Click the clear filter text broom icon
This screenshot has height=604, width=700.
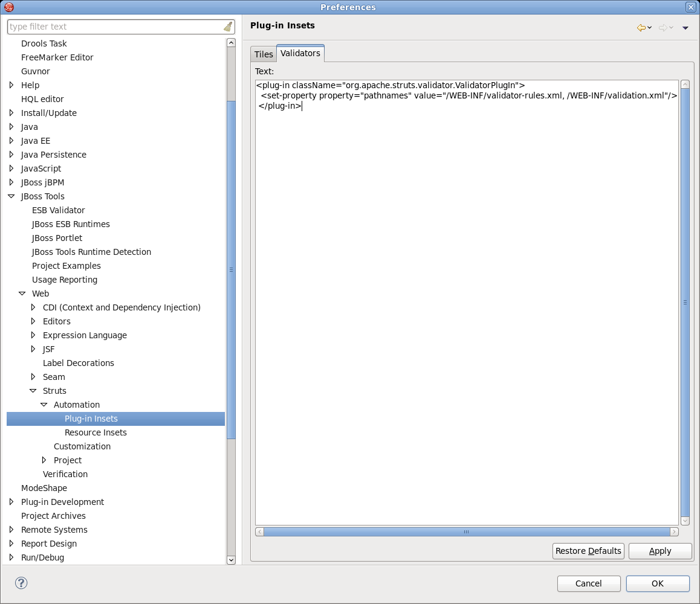(227, 27)
